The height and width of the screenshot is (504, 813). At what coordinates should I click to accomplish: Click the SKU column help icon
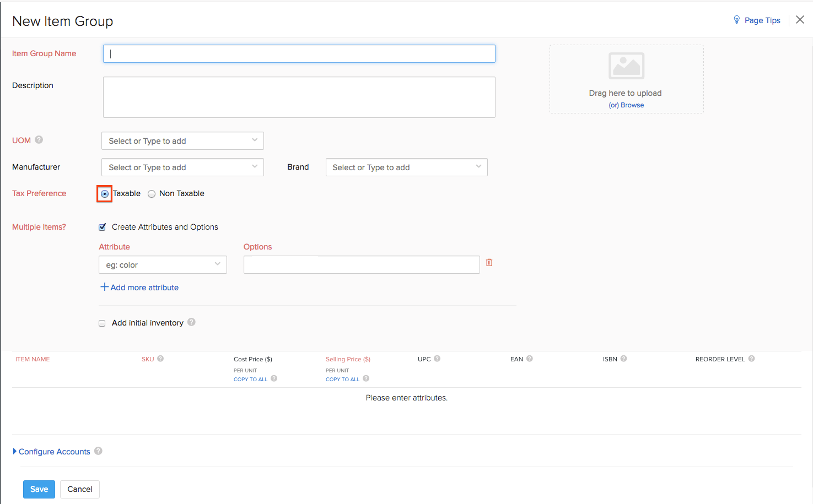[x=160, y=359]
